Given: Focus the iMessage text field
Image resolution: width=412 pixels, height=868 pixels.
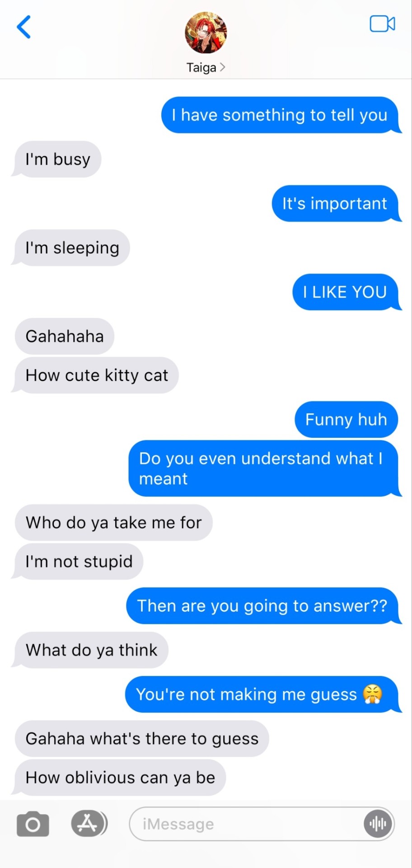Looking at the screenshot, I should [x=262, y=824].
